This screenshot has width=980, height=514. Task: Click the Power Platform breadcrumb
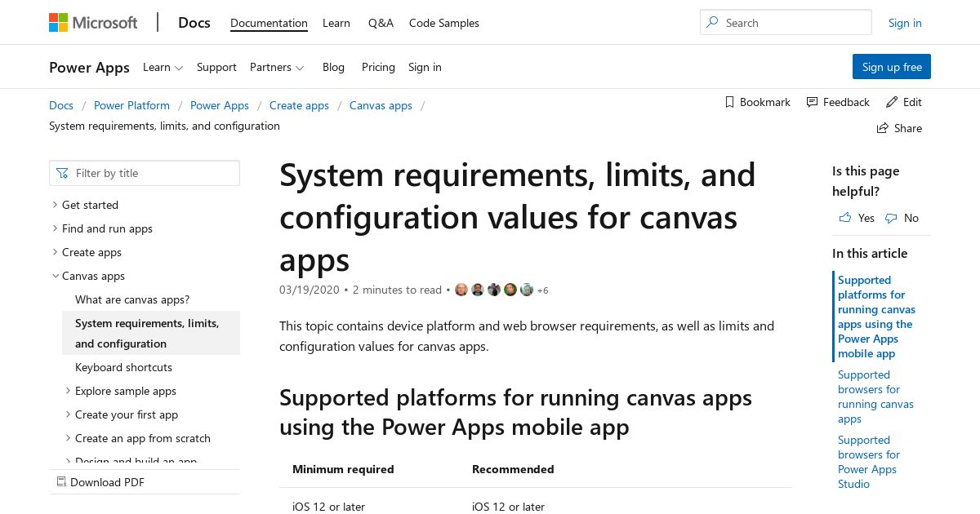point(131,105)
